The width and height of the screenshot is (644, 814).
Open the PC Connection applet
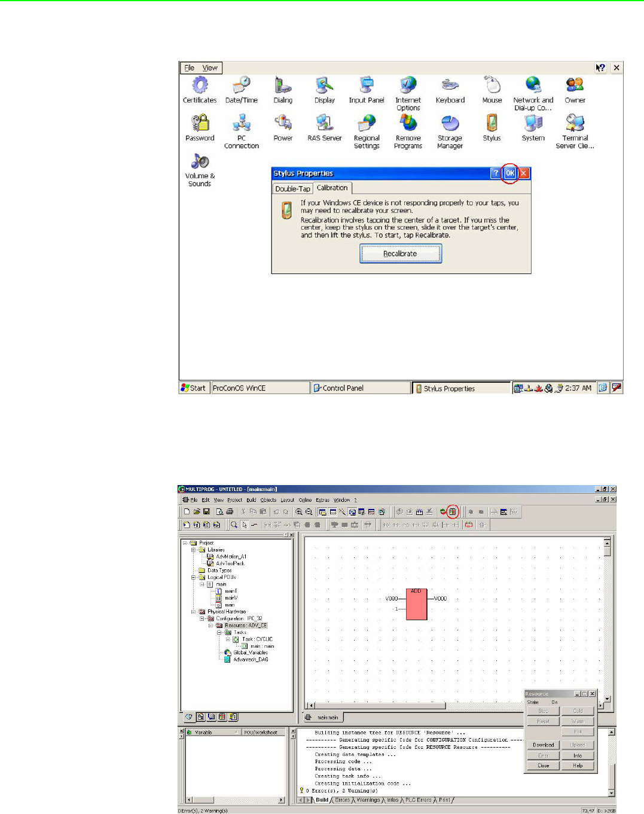pos(242,132)
